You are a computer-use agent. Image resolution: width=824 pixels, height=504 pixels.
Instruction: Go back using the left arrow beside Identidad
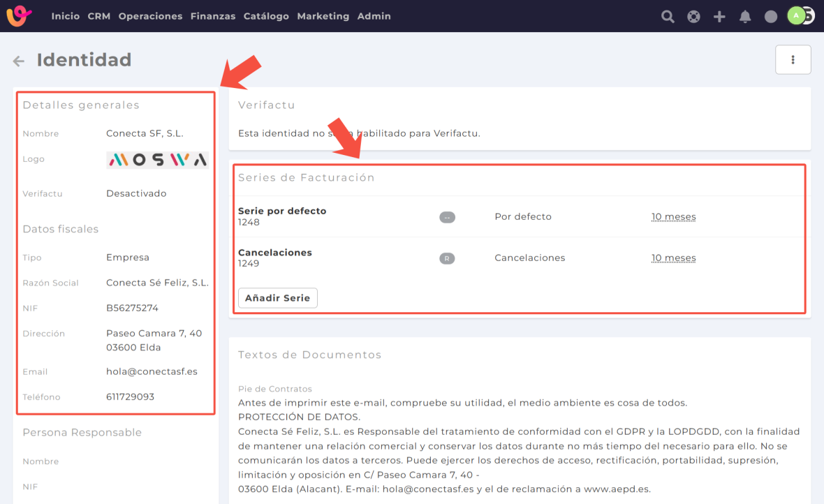tap(19, 61)
